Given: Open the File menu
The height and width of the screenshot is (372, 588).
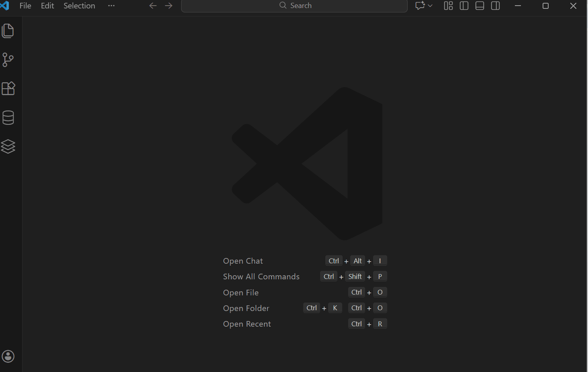Looking at the screenshot, I should 25,6.
